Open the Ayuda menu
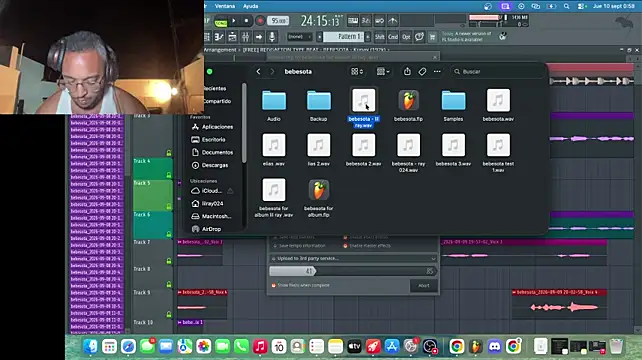Image resolution: width=642 pixels, height=360 pixels. tap(250, 6)
